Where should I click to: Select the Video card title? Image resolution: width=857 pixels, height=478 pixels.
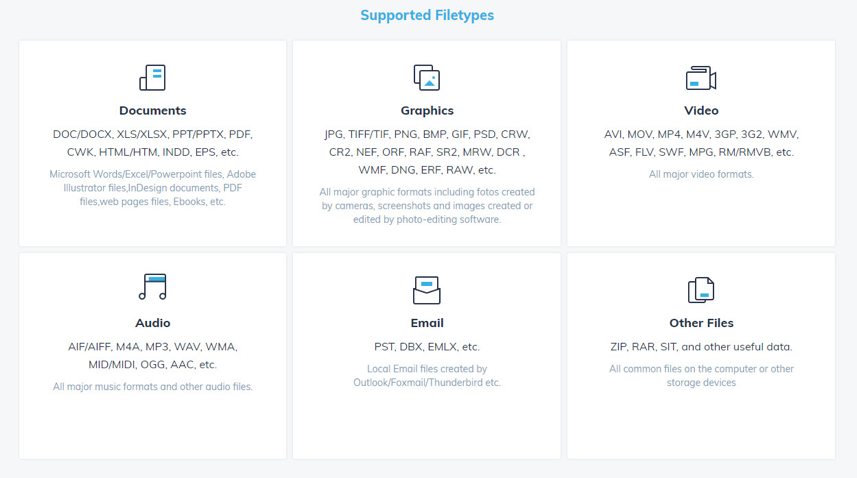click(x=701, y=111)
